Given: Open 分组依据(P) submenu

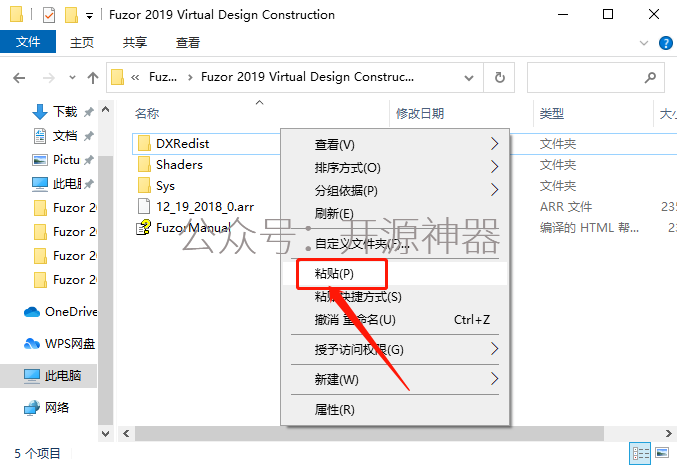Looking at the screenshot, I should click(395, 190).
